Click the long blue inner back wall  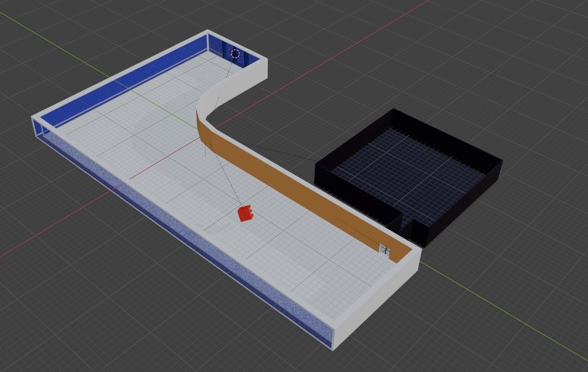[x=124, y=81]
